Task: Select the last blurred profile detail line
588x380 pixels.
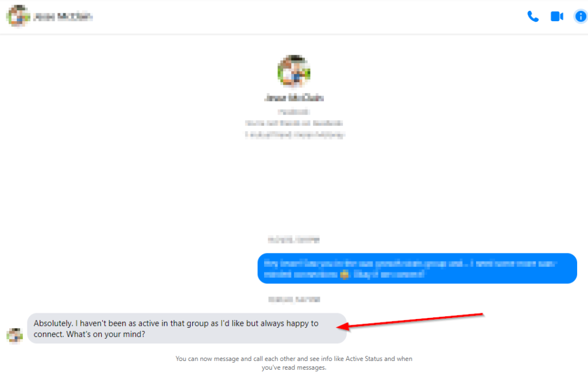Action: coord(295,135)
